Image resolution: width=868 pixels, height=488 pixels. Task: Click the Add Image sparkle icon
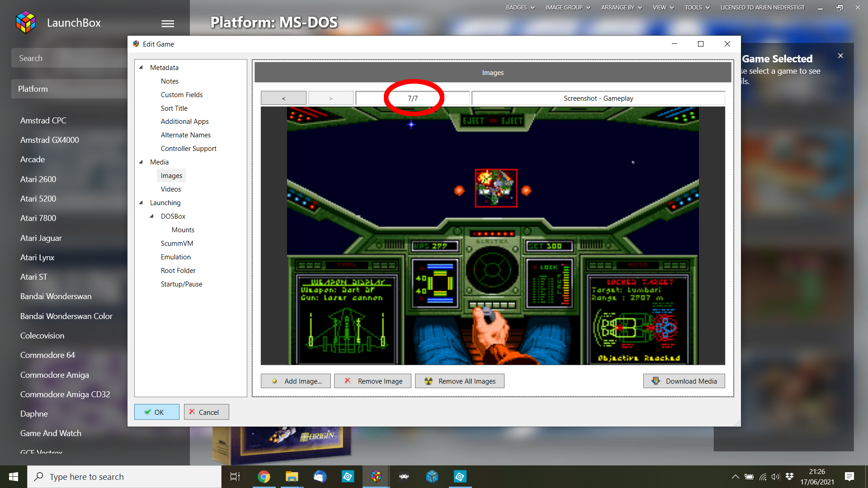274,381
